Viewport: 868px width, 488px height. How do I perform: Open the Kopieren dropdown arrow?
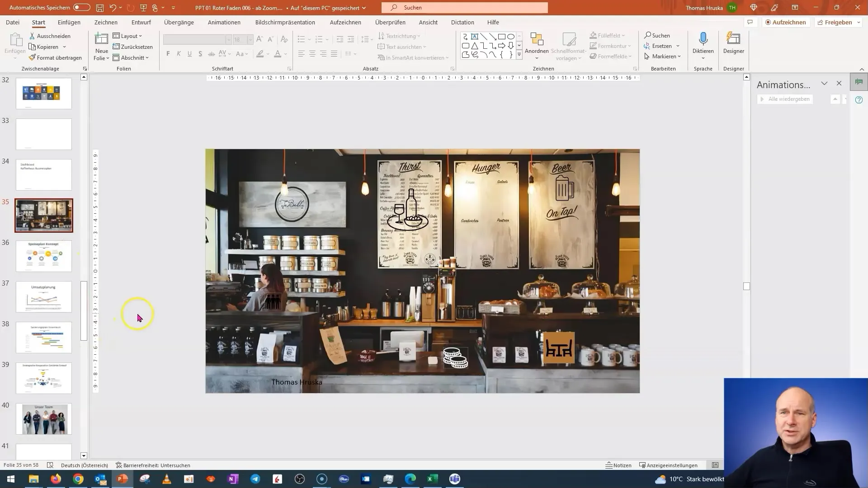point(64,47)
